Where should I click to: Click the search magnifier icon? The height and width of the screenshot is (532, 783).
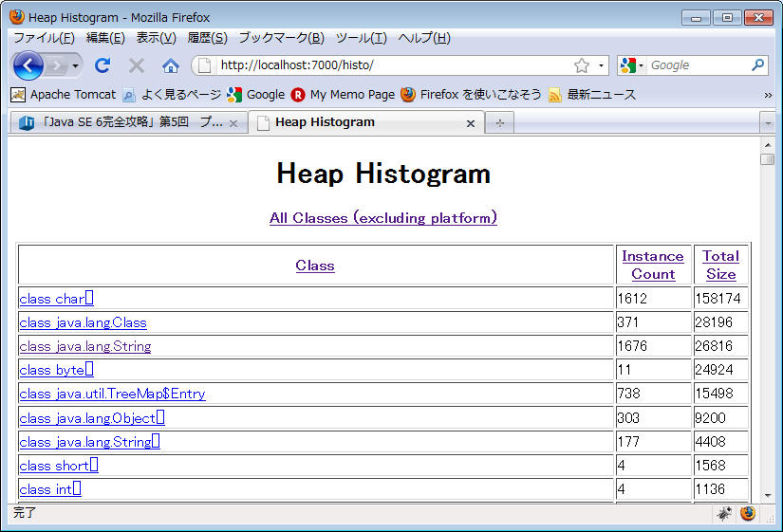pyautogui.click(x=757, y=65)
